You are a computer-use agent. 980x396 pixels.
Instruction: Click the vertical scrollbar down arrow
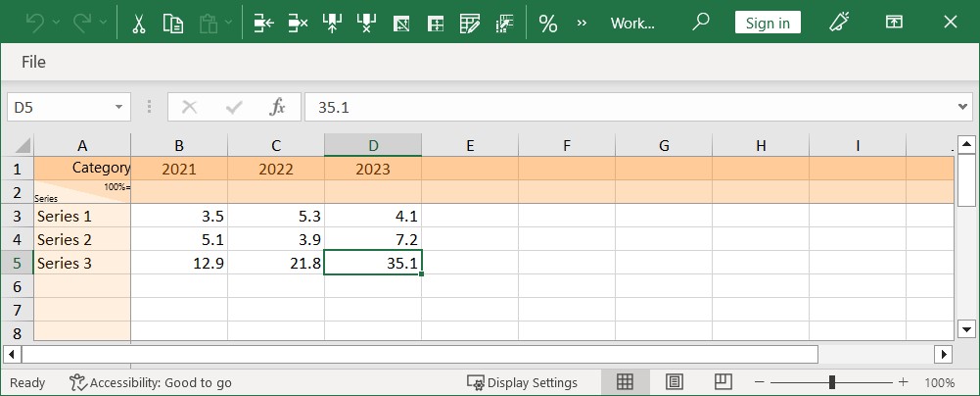[967, 329]
